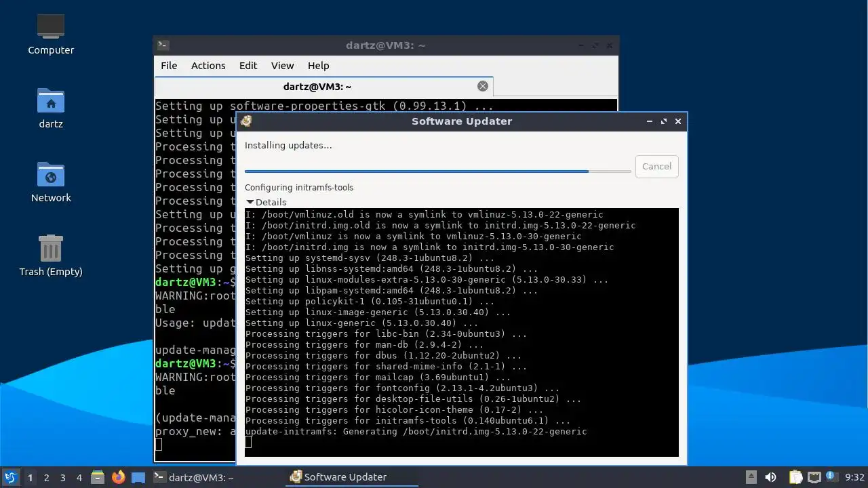Open the View menu in terminal
This screenshot has width=868, height=488.
click(x=283, y=66)
